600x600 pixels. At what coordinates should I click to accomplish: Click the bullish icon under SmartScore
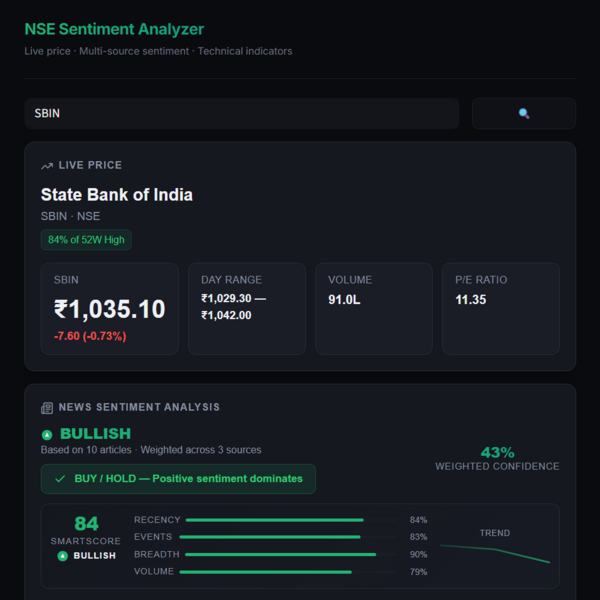coord(62,556)
